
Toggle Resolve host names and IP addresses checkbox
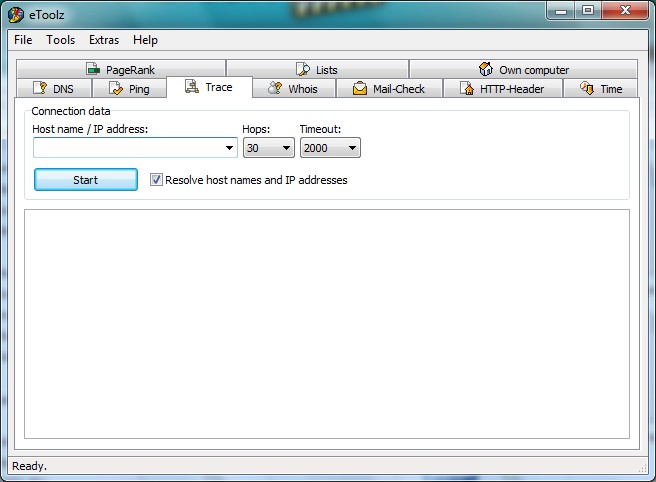(x=156, y=180)
